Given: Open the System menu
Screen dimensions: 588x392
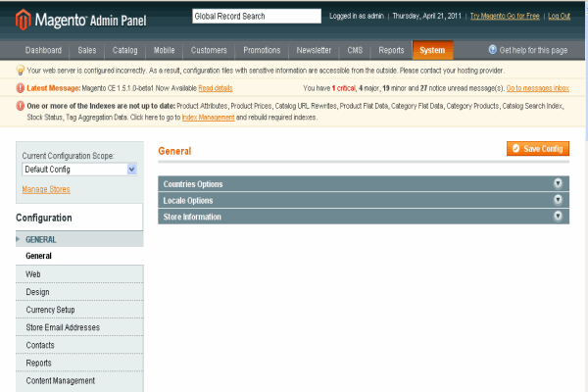Looking at the screenshot, I should pos(432,50).
